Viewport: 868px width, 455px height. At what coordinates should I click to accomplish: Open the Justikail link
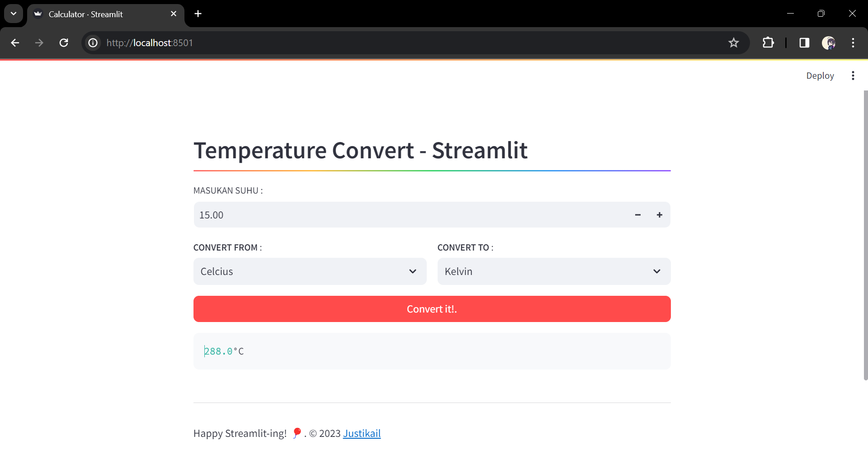[362, 433]
